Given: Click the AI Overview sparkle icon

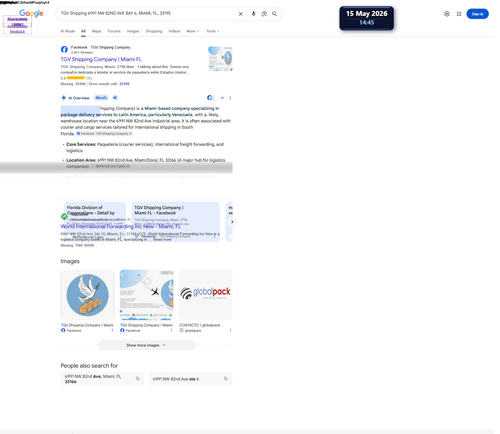Looking at the screenshot, I should pyautogui.click(x=63, y=98).
